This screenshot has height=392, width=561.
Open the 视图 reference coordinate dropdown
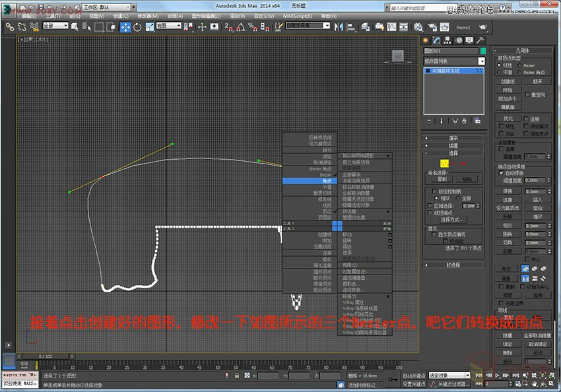(168, 25)
